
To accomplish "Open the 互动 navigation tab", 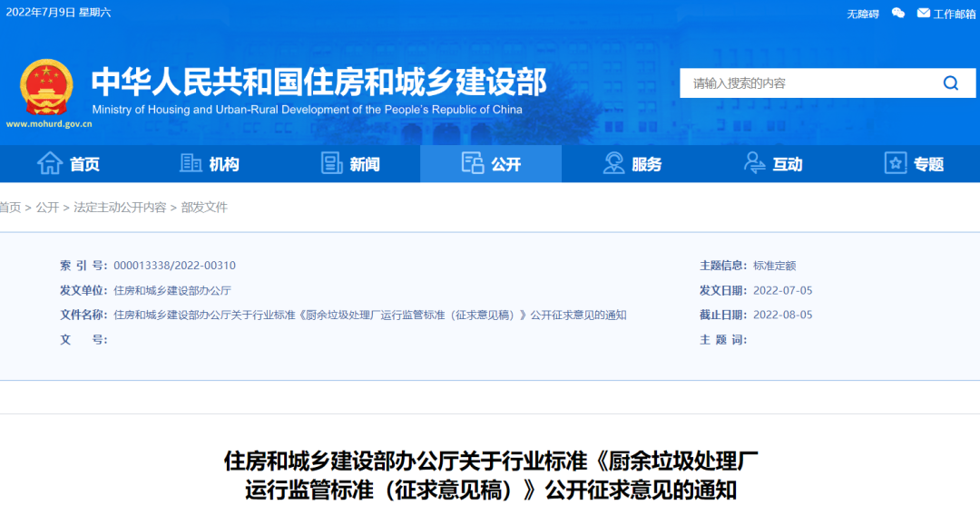I will point(773,164).
